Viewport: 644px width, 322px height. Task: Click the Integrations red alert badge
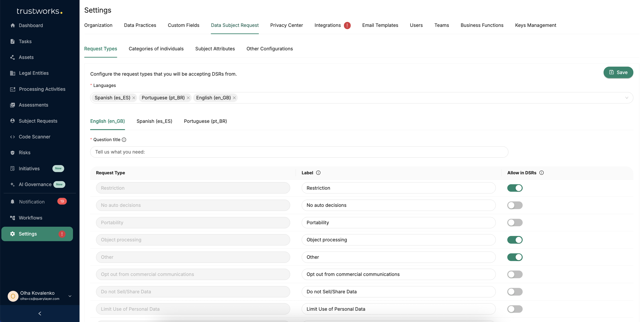tap(347, 26)
